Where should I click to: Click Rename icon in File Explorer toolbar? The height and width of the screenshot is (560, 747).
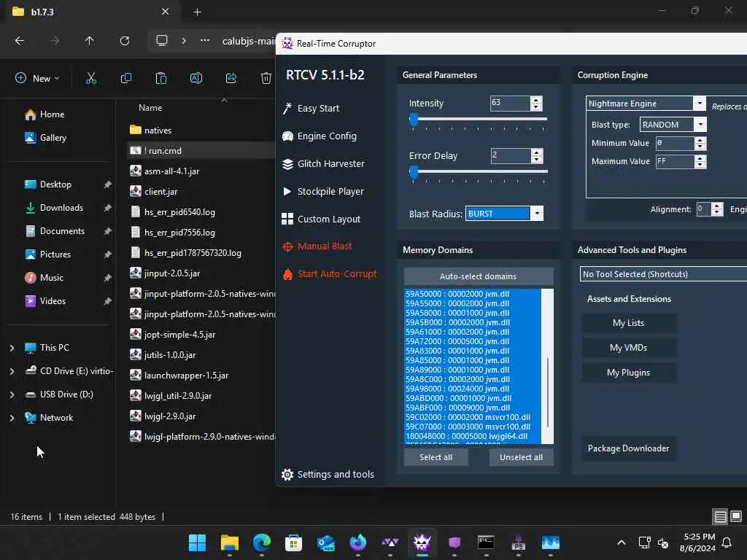pyautogui.click(x=196, y=78)
